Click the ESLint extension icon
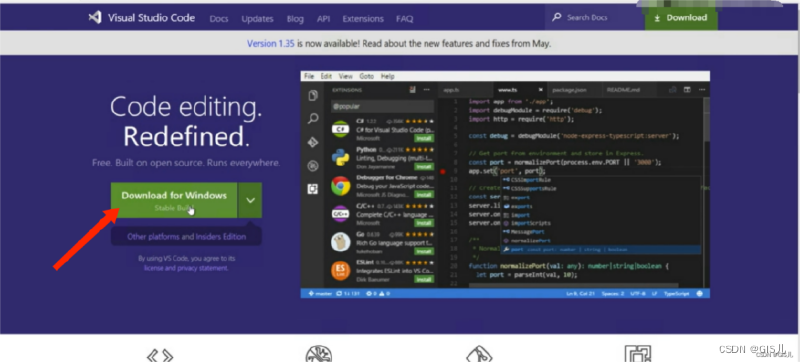The width and height of the screenshot is (800, 363). click(x=340, y=271)
